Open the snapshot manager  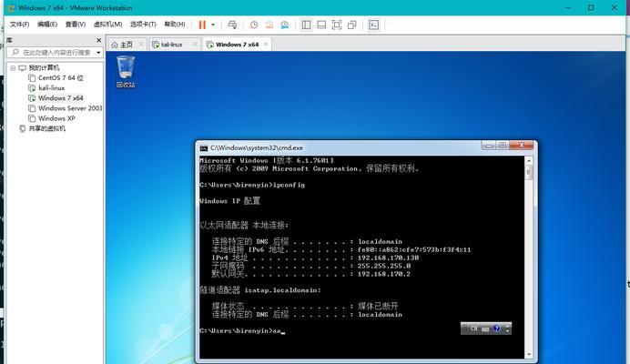coord(285,25)
